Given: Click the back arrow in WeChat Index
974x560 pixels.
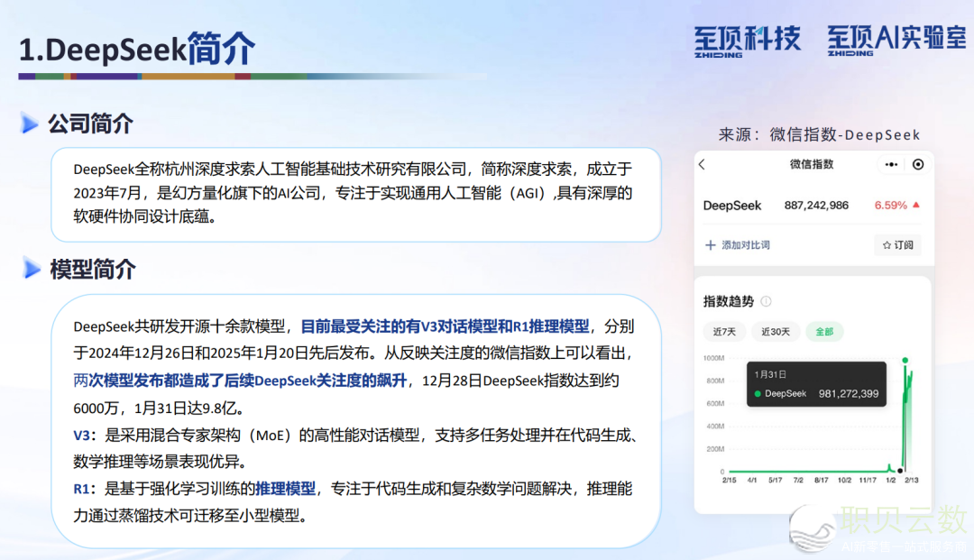Looking at the screenshot, I should [x=702, y=164].
